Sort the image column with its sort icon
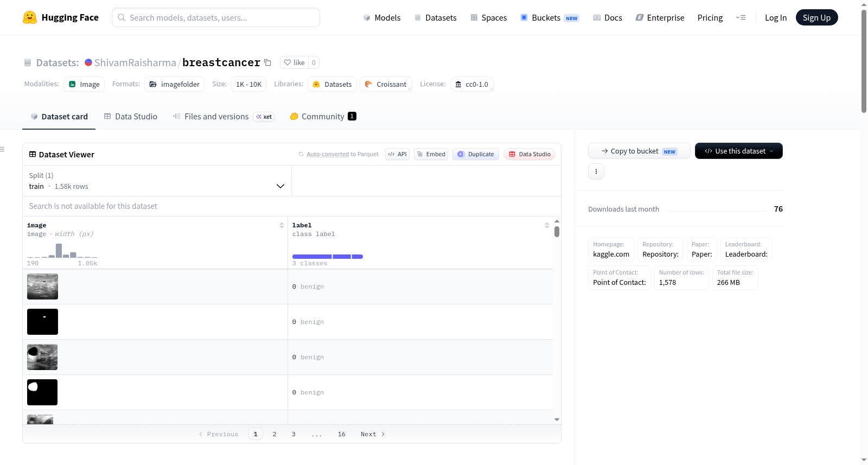Viewport: 868px width, 465px height. coord(282,225)
